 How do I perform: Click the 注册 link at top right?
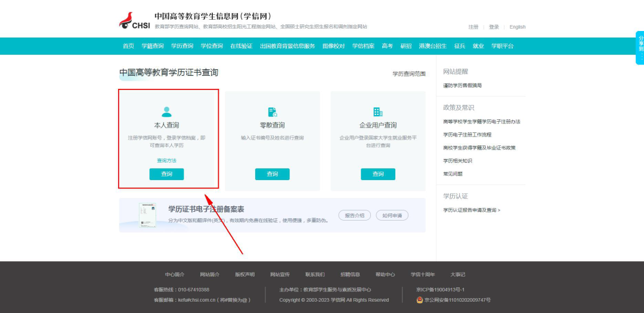click(473, 27)
